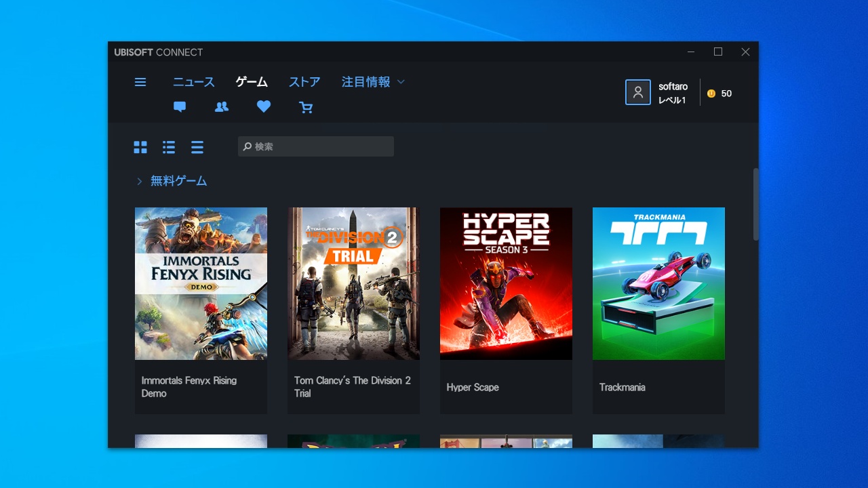Select the ゲーム tab
868x488 pixels.
point(252,82)
